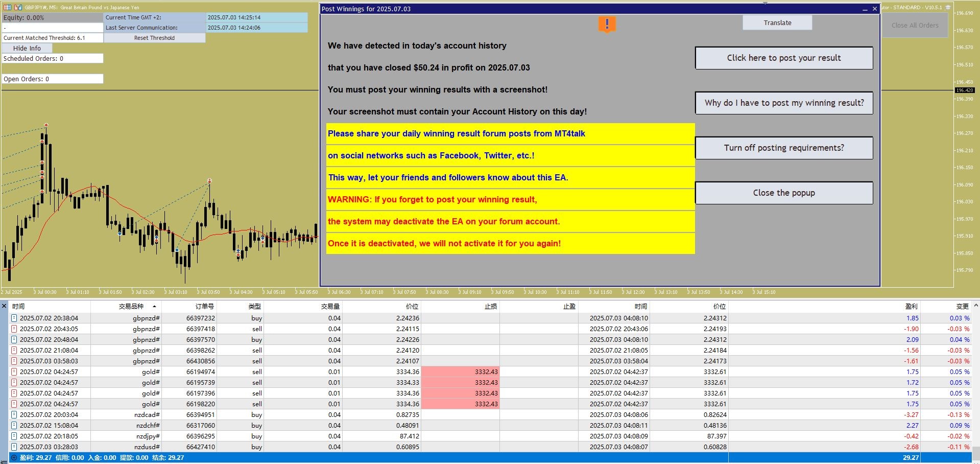Close the terminal panel with the X
Image resolution: width=980 pixels, height=464 pixels.
4,306
